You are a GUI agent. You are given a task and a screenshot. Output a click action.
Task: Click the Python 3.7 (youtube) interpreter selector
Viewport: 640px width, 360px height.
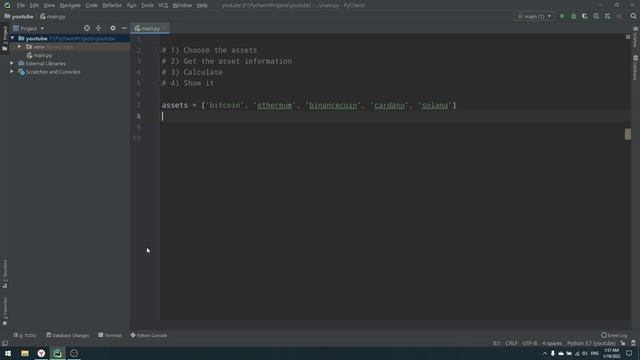click(591, 343)
